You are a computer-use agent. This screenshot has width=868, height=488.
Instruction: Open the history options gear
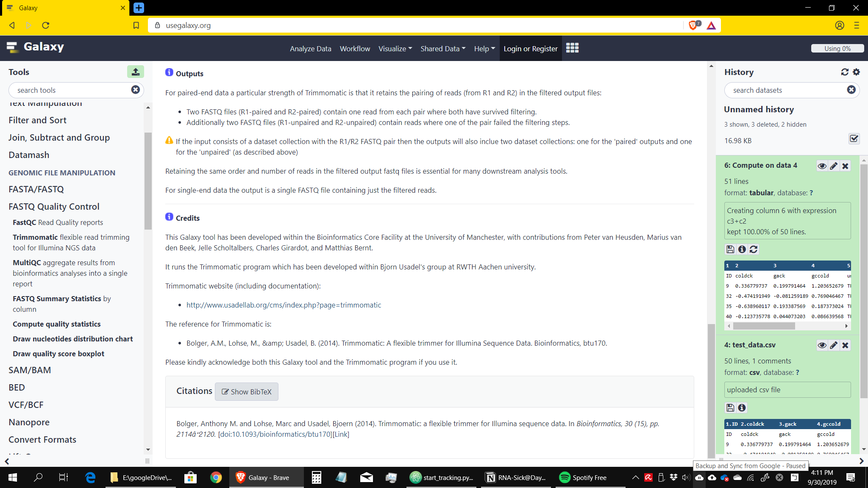point(857,72)
